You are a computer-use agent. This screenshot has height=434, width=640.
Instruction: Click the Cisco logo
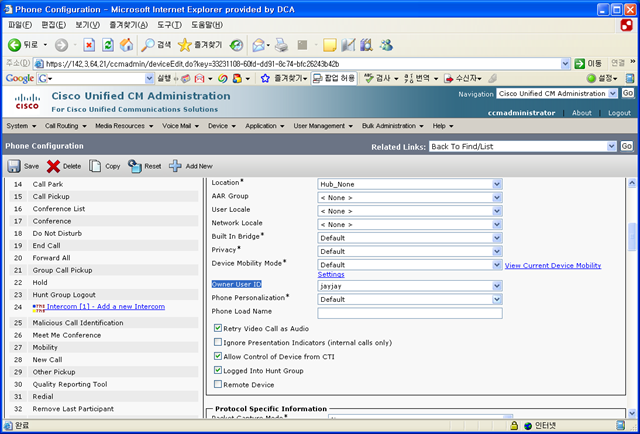[x=27, y=102]
